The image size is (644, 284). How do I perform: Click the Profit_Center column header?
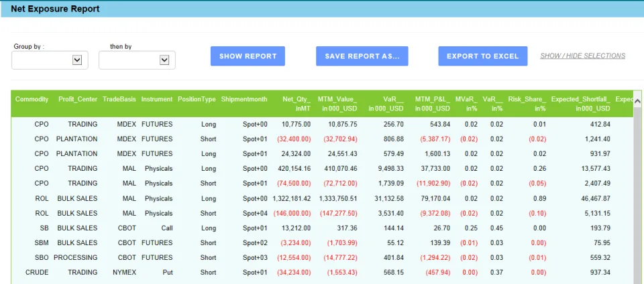tap(78, 99)
